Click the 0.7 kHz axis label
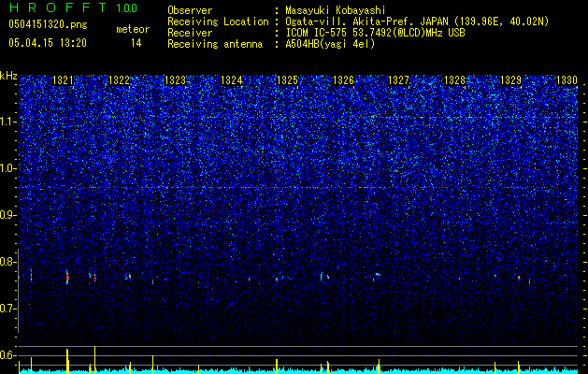 click(8, 309)
